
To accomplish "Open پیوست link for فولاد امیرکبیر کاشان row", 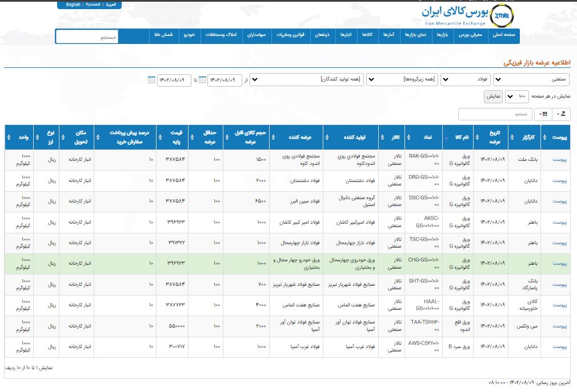I will [559, 223].
